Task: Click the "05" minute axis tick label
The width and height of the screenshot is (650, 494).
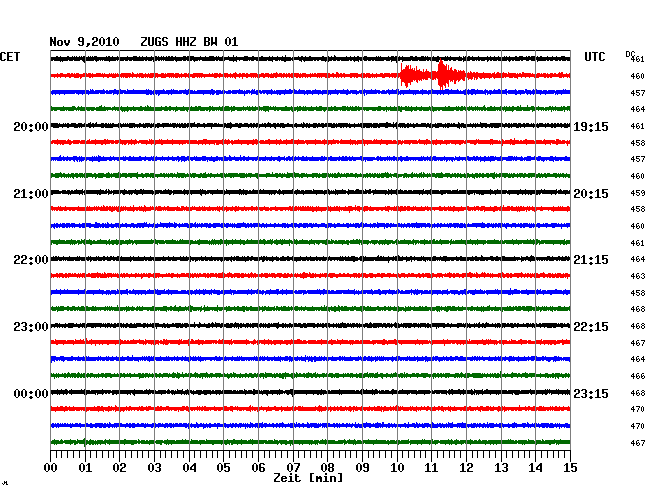Action: pyautogui.click(x=223, y=468)
